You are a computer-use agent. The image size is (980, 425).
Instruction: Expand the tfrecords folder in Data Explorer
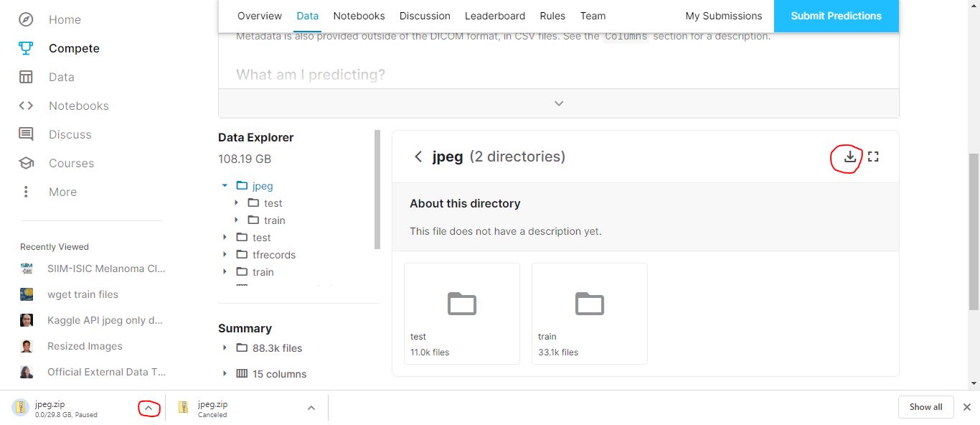pos(225,255)
